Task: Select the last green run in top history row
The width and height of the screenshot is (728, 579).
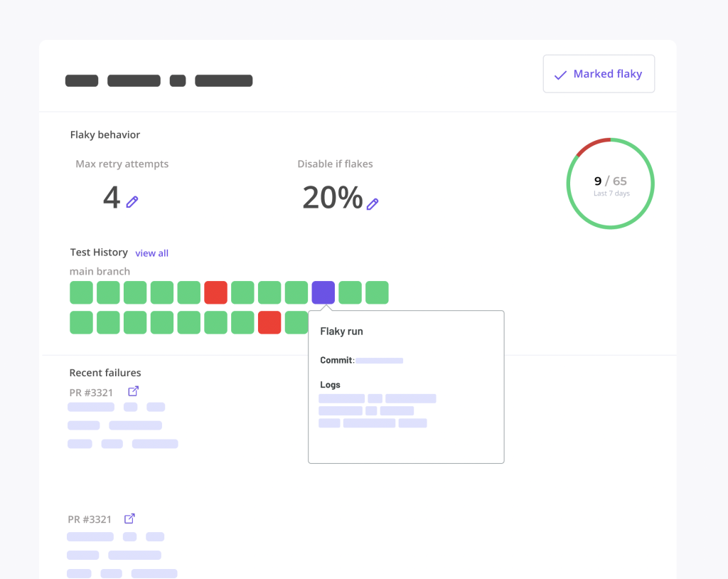Action: (377, 292)
